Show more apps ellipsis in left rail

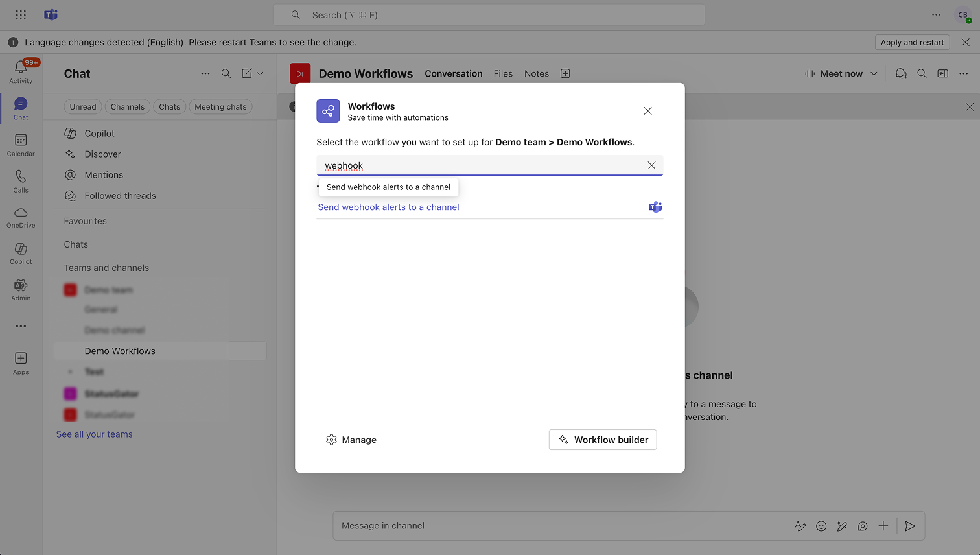[21, 326]
